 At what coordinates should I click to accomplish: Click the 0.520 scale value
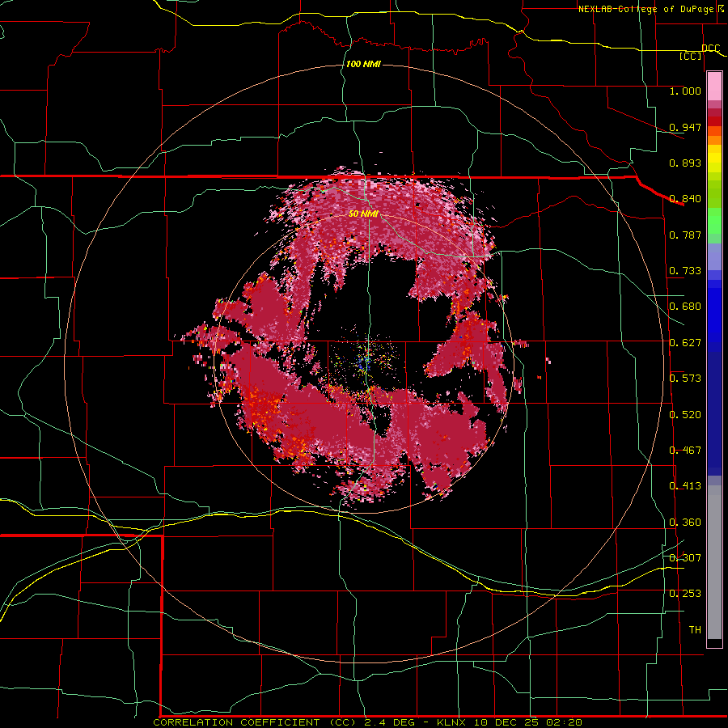tap(685, 415)
